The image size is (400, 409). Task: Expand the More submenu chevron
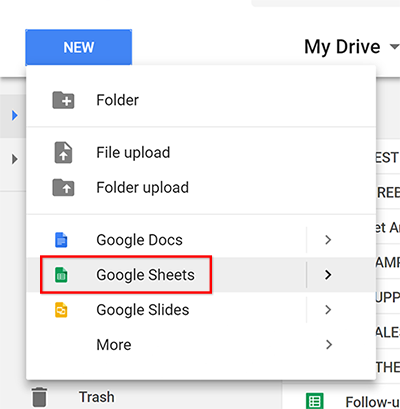tap(329, 344)
